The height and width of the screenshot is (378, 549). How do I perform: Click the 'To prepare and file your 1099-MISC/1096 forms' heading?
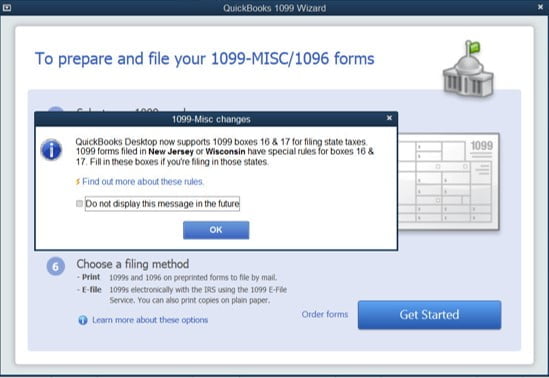[205, 58]
